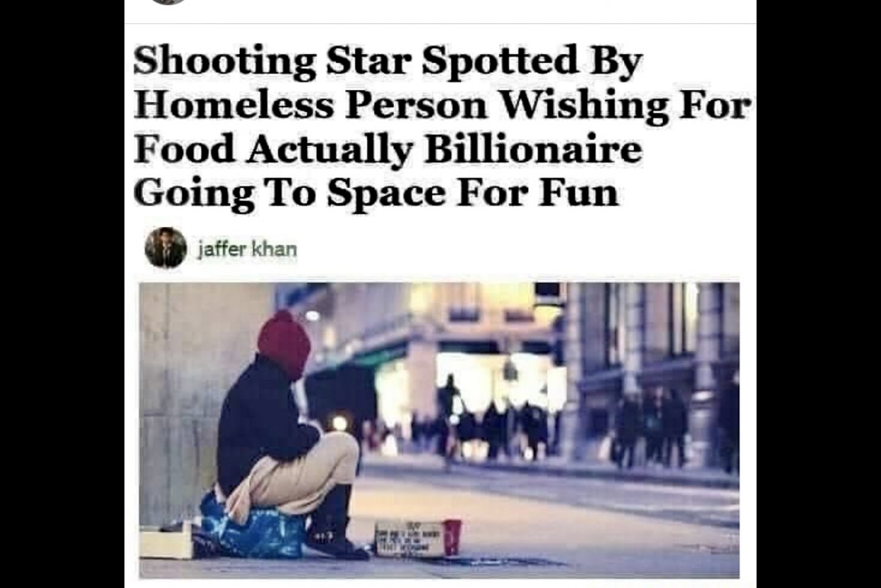Click the word 'Billionaire' in the headline
The image size is (881, 588).
[533, 149]
